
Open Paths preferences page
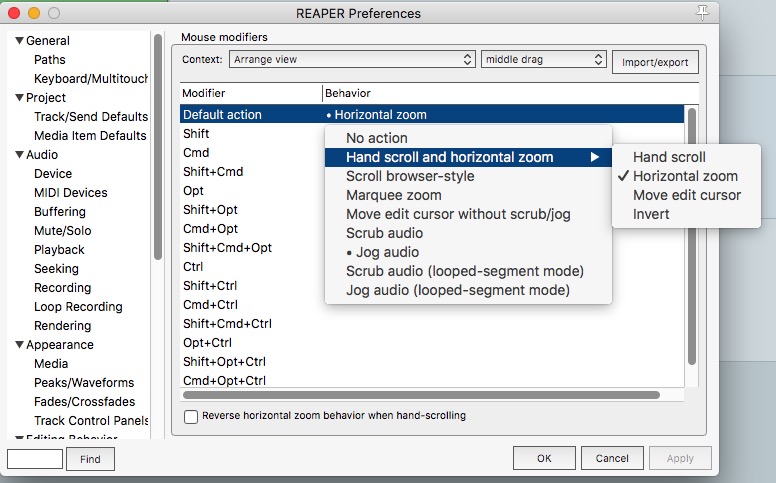tap(49, 59)
